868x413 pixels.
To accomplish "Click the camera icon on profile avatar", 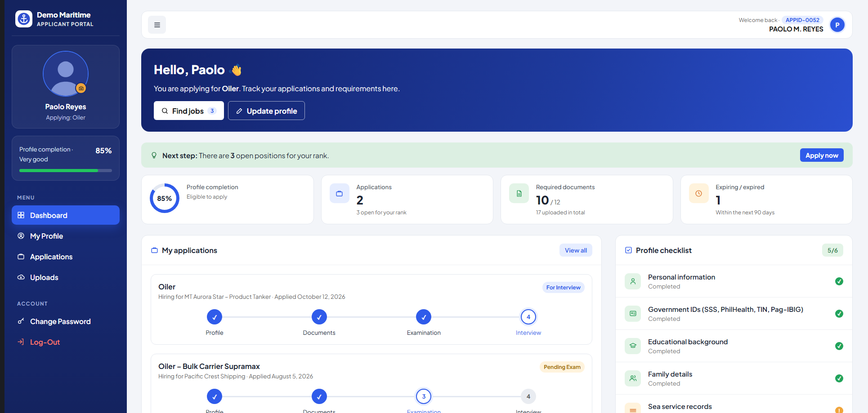I will tap(81, 89).
